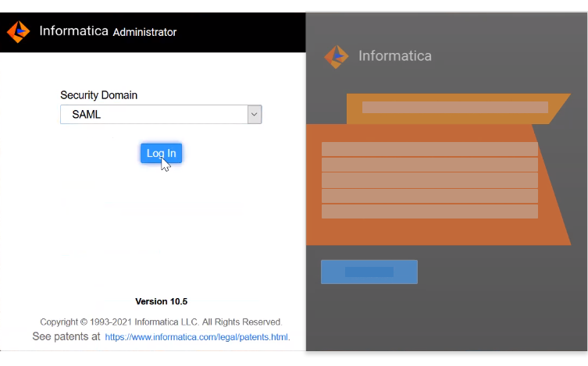
Task: Select the middle row in the orange form illustration
Action: [429, 180]
